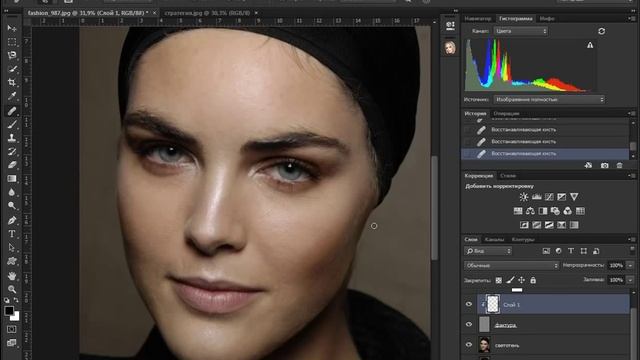Select the Blur tool
This screenshot has height=360, width=640.
[x=12, y=192]
